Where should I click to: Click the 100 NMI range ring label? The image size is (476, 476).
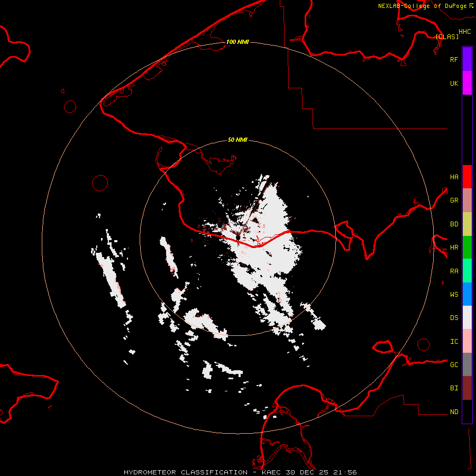[x=237, y=42]
